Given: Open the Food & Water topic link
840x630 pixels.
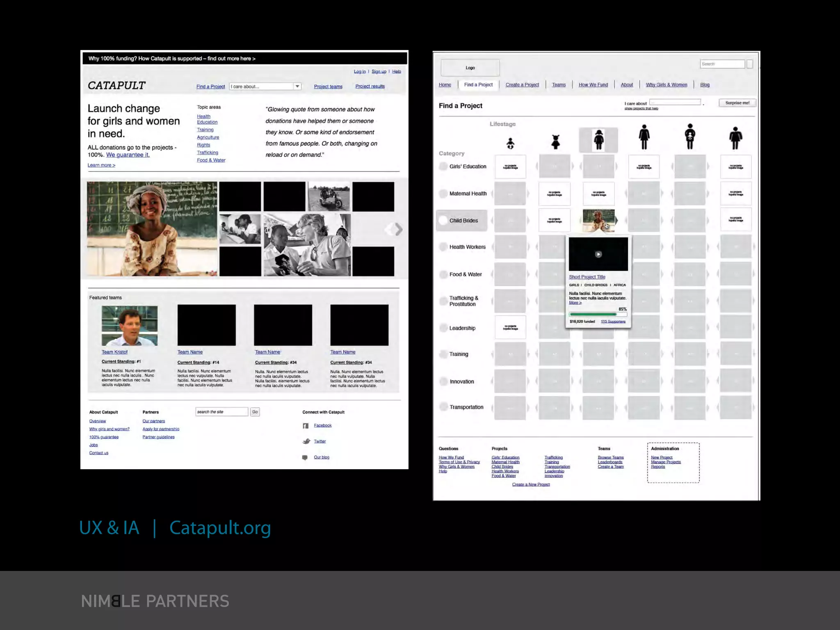Looking at the screenshot, I should (x=211, y=160).
